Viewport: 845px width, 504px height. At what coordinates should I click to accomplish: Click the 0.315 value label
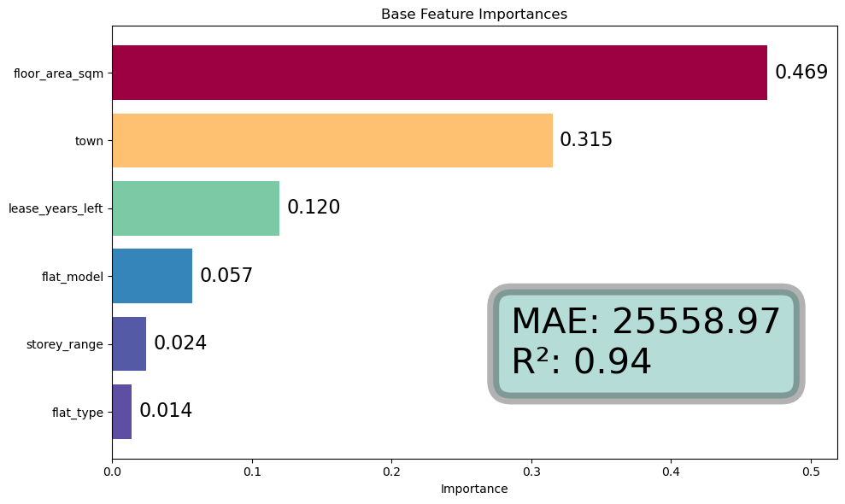click(586, 140)
